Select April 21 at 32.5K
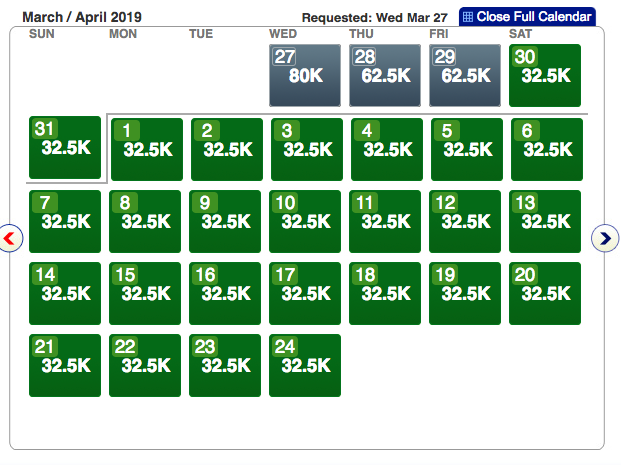Image resolution: width=621 pixels, height=465 pixels. click(65, 366)
